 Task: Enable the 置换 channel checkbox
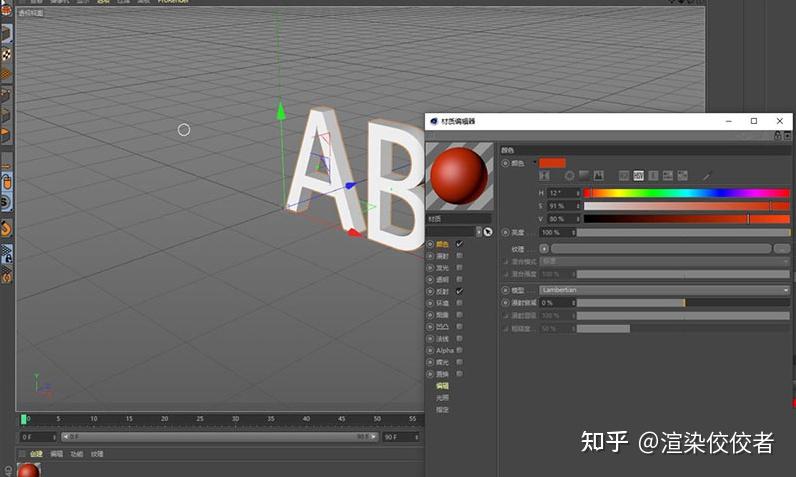point(459,374)
